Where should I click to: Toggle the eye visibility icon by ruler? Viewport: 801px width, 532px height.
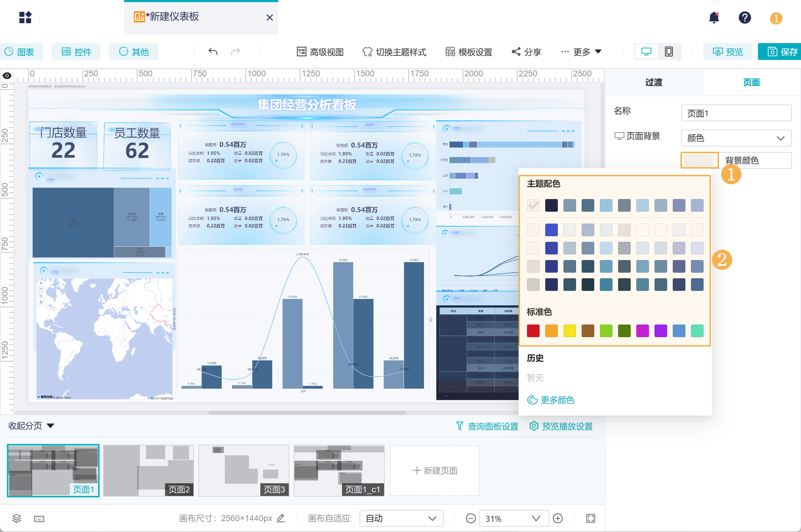click(7, 76)
